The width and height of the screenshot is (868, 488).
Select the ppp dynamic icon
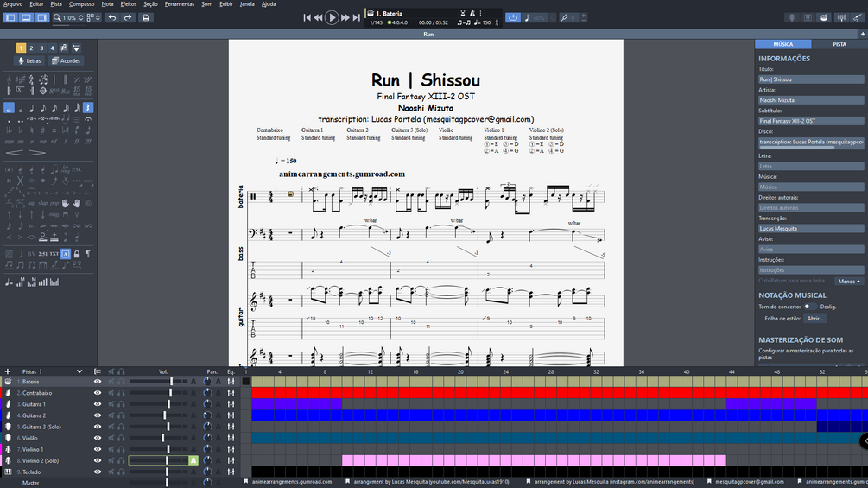pyautogui.click(x=9, y=142)
